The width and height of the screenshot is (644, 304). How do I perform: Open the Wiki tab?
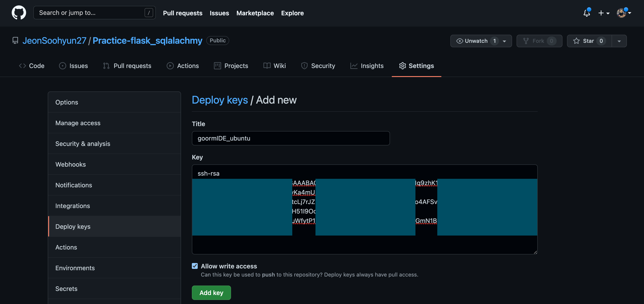pos(274,66)
